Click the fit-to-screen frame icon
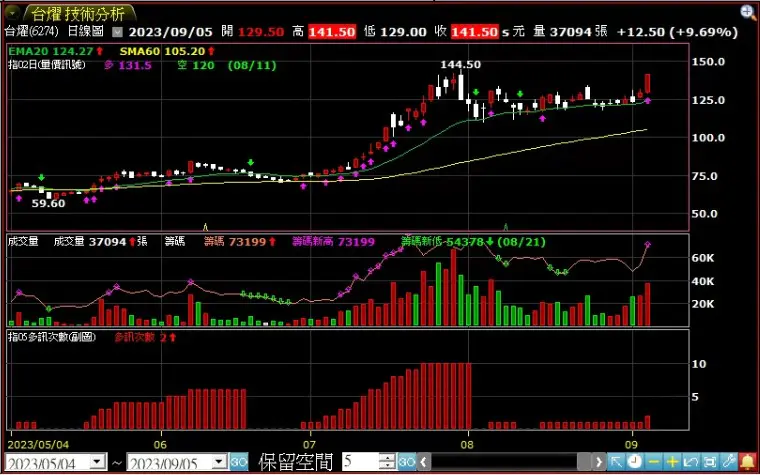Image resolution: width=760 pixels, height=475 pixels. tap(710, 462)
